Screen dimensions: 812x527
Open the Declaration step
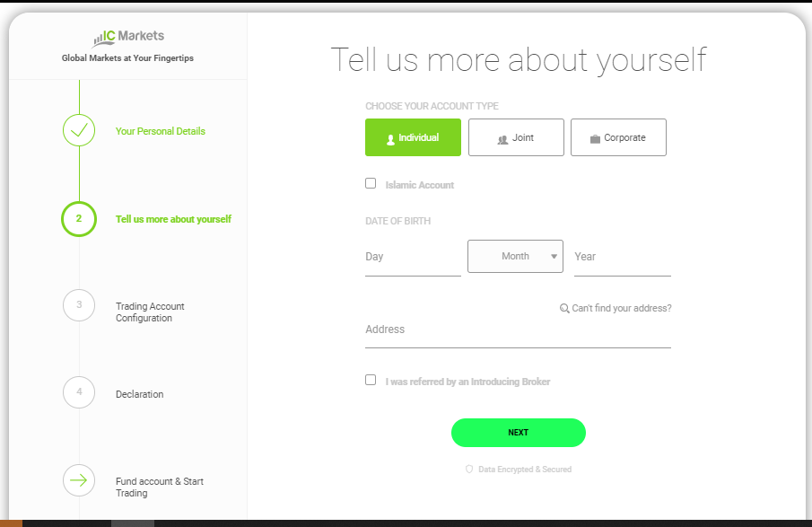[139, 394]
